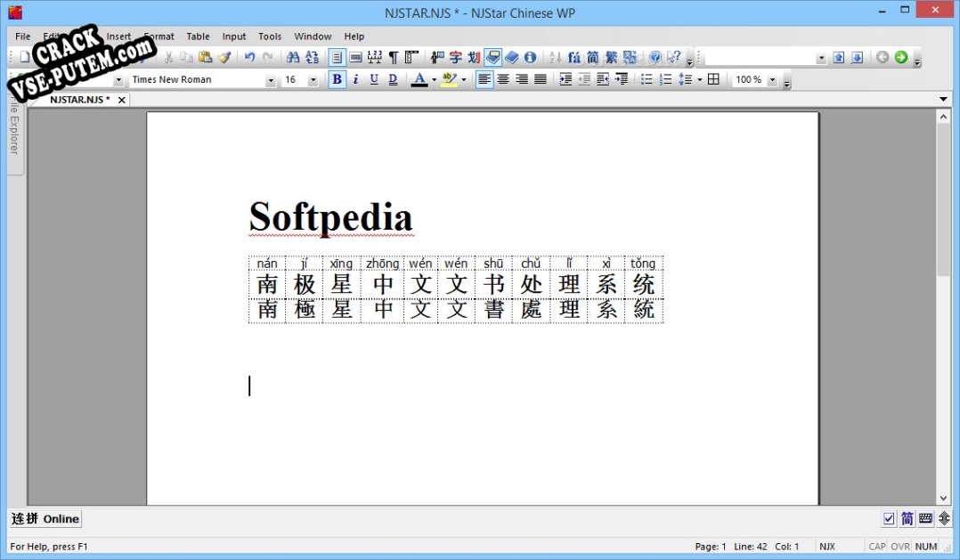Open the 100 % zoom dropdown
This screenshot has width=960, height=560.
(772, 80)
